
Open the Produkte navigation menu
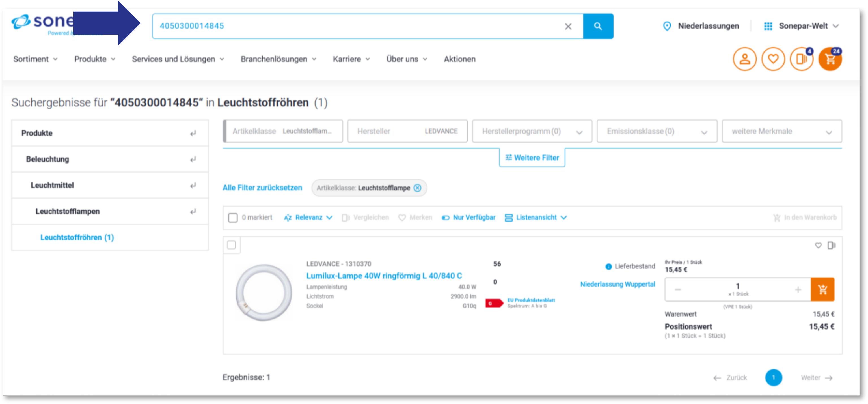coord(95,59)
